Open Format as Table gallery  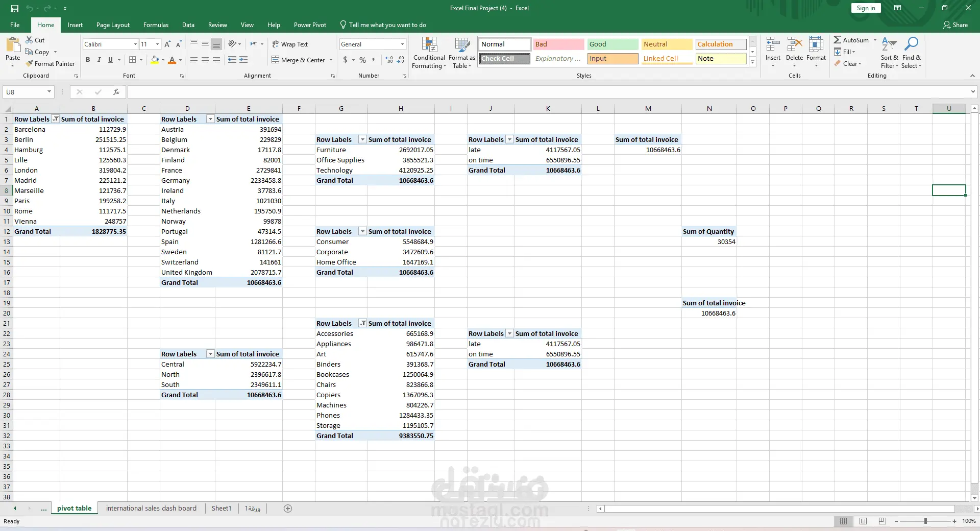pos(461,53)
